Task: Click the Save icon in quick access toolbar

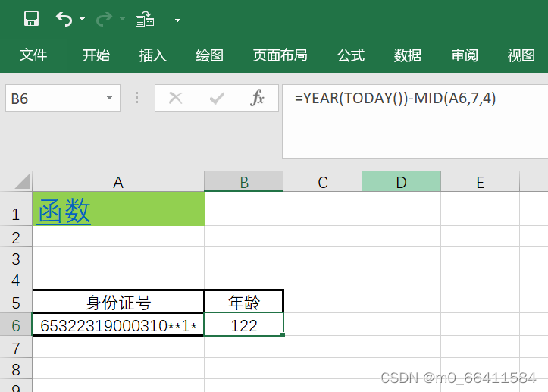Action: pos(31,18)
